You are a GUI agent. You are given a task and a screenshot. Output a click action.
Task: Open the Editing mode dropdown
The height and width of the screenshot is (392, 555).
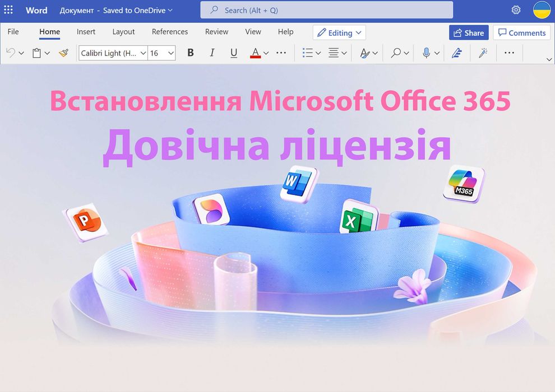(x=339, y=32)
